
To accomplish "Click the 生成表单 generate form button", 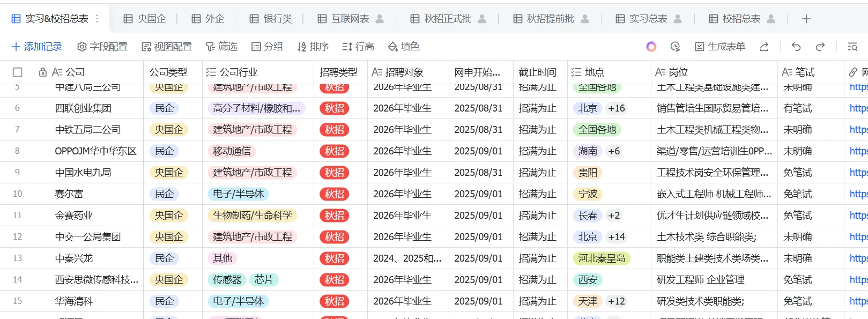I will pos(720,47).
